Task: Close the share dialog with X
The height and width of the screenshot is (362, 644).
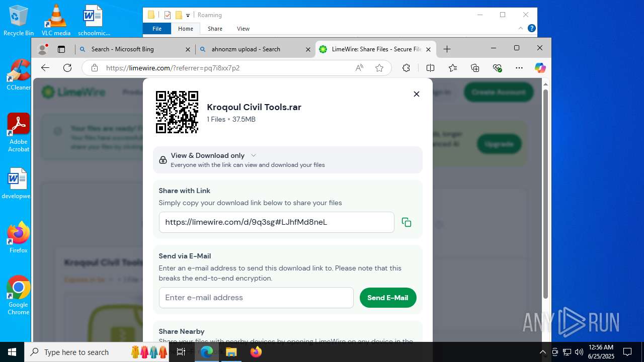Action: pyautogui.click(x=417, y=94)
